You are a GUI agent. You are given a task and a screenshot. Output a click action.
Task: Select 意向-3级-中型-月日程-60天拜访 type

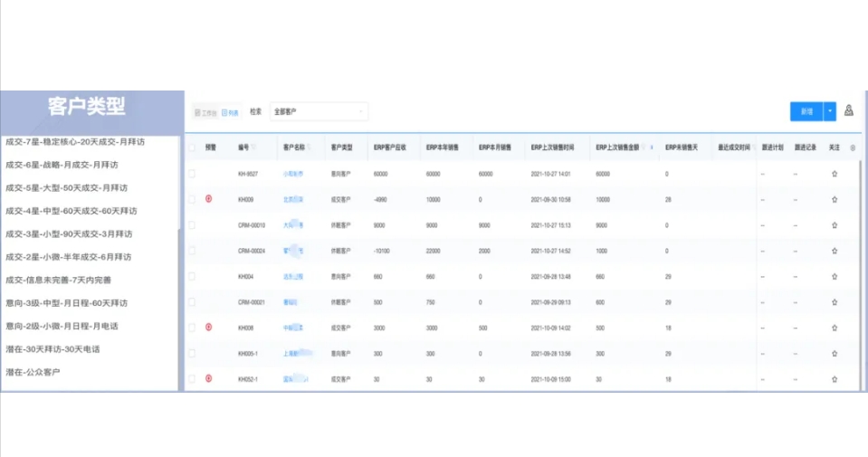coord(66,303)
